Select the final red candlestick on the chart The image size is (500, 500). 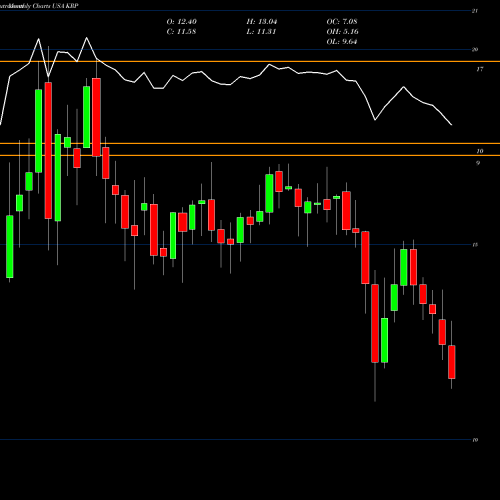(452, 362)
